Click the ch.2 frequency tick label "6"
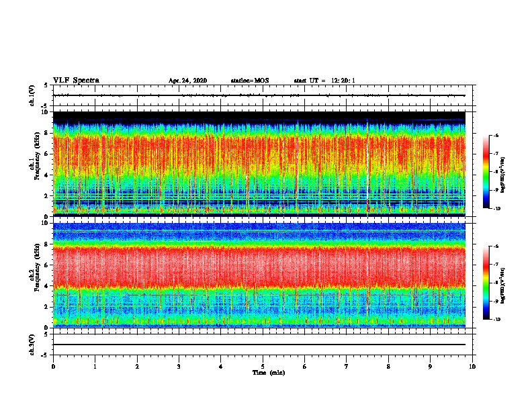Image resolution: width=532 pixels, height=411 pixels. pyautogui.click(x=46, y=265)
